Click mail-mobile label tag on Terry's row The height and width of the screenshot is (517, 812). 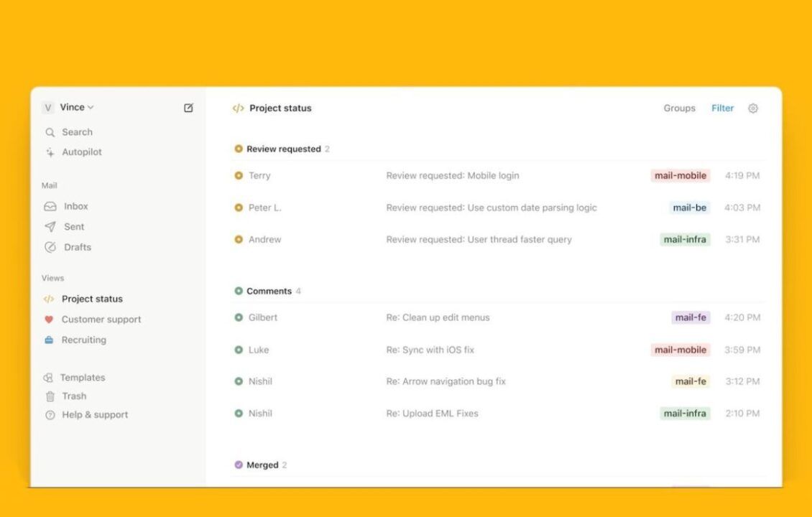point(680,175)
